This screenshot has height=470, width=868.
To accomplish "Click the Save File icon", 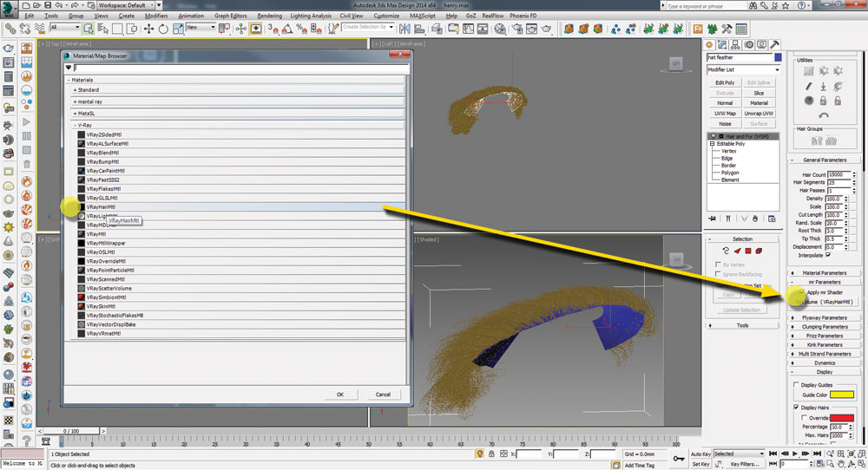I will pyautogui.click(x=48, y=5).
